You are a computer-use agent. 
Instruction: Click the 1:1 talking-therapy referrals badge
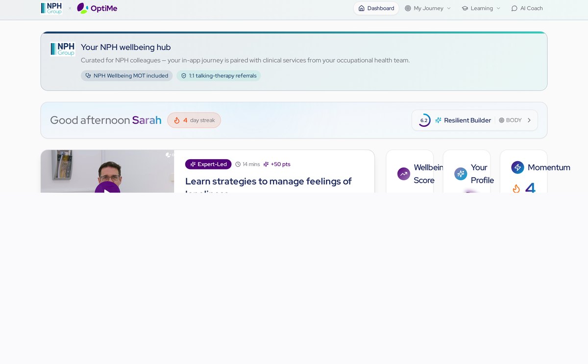219,75
